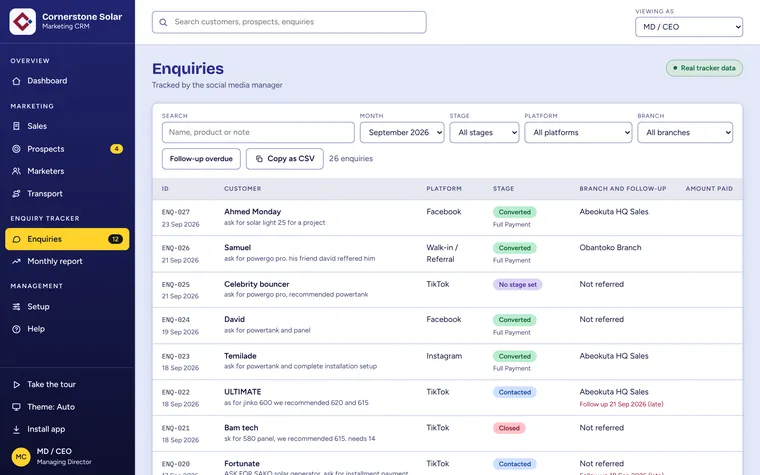Image resolution: width=760 pixels, height=475 pixels.
Task: Click the Transport route icon
Action: pos(16,194)
